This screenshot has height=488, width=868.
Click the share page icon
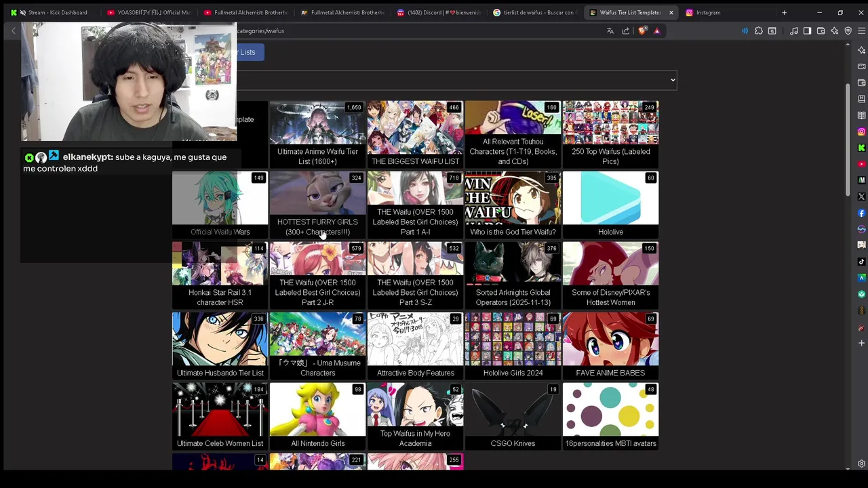pos(625,30)
